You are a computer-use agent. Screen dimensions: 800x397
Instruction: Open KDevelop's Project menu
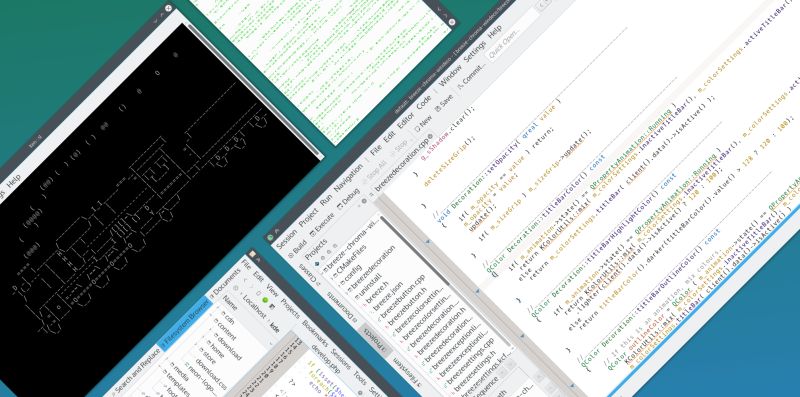pyautogui.click(x=309, y=218)
